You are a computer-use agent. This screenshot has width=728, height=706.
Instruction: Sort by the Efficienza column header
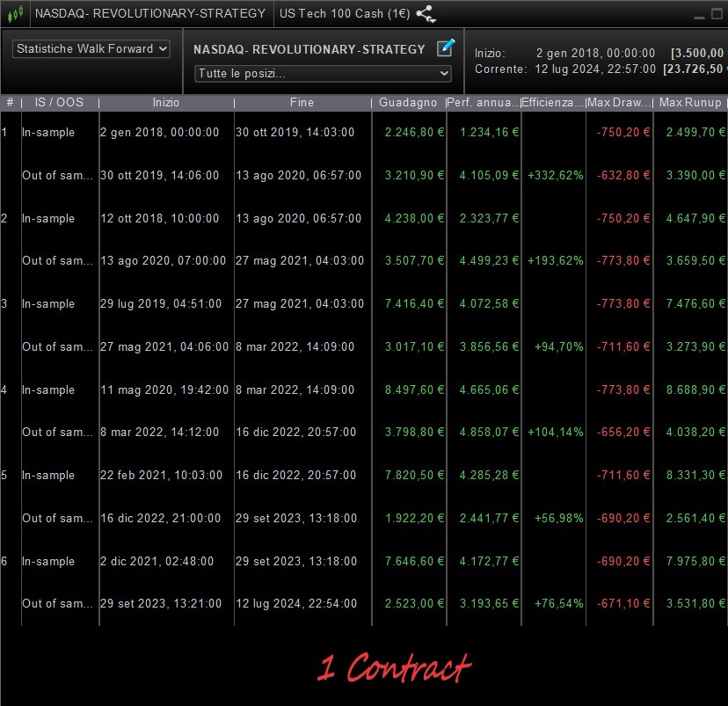(553, 103)
